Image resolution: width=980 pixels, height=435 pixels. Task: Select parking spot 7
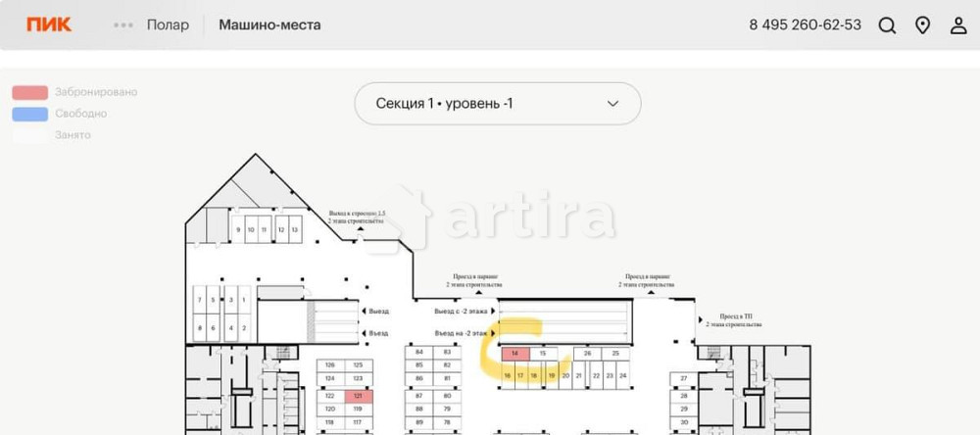point(199,301)
